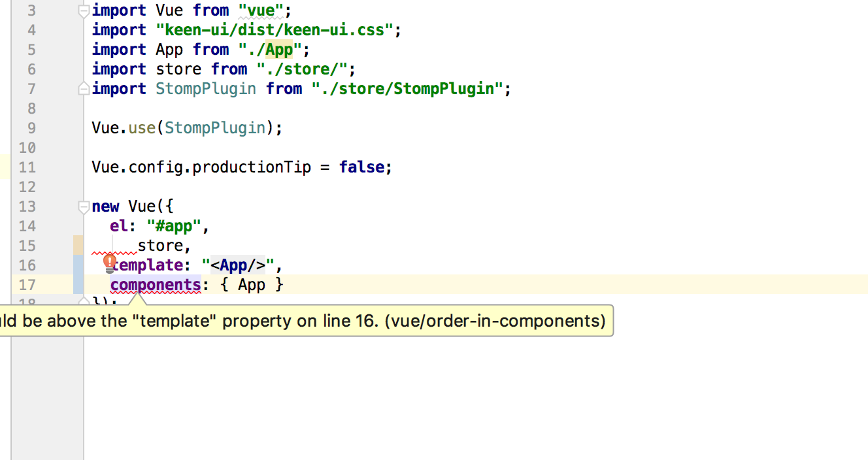Select the underlined store shorthand on line 15
This screenshot has width=868, height=460.
161,245
